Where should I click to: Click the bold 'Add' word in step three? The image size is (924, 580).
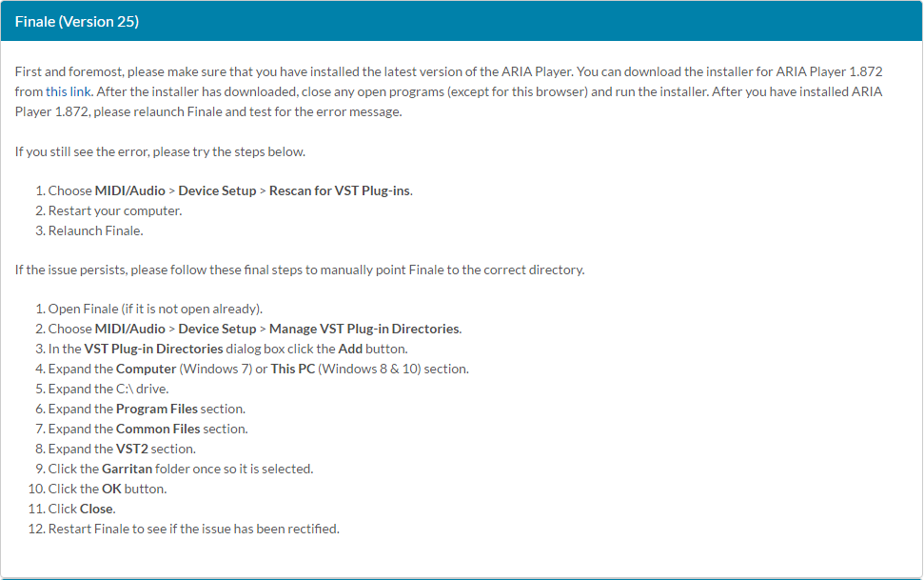(350, 349)
